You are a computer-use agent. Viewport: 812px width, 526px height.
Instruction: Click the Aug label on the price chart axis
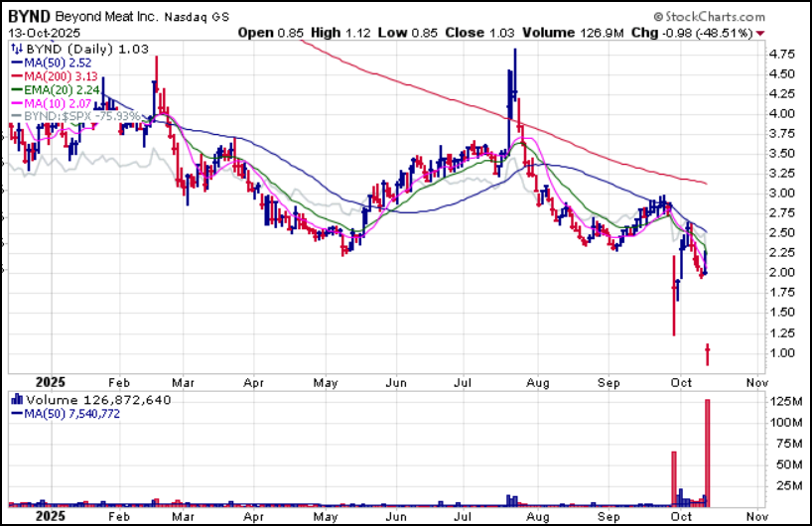(x=538, y=383)
